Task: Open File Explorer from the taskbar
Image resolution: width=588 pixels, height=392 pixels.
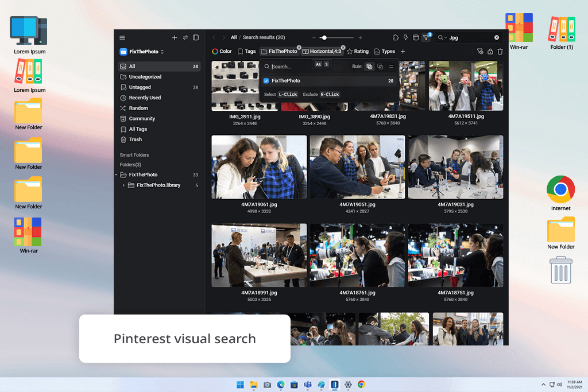Action: pos(254,385)
